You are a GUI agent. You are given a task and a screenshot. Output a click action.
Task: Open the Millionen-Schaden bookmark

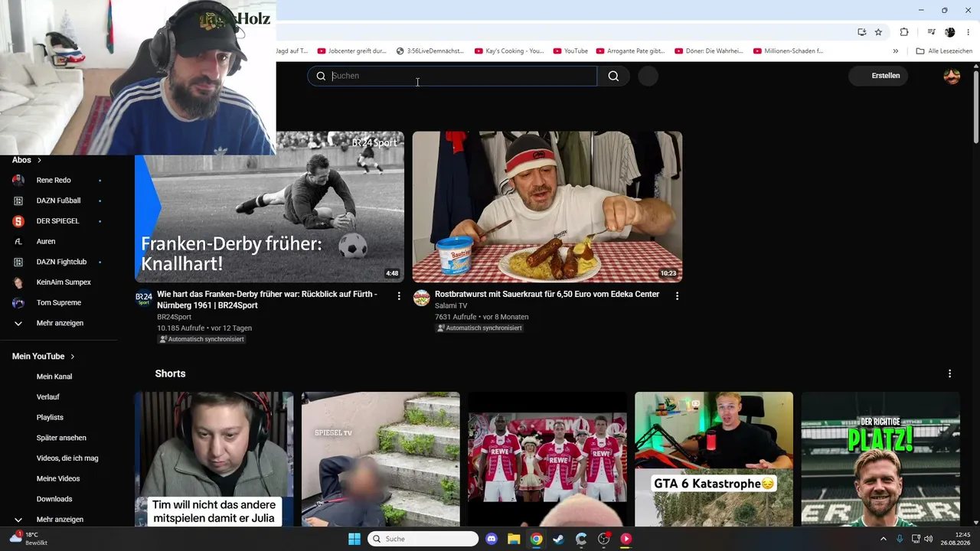(x=789, y=51)
